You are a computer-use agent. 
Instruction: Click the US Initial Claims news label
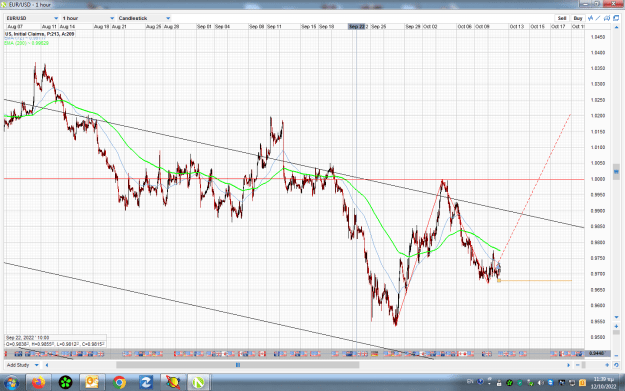point(39,34)
